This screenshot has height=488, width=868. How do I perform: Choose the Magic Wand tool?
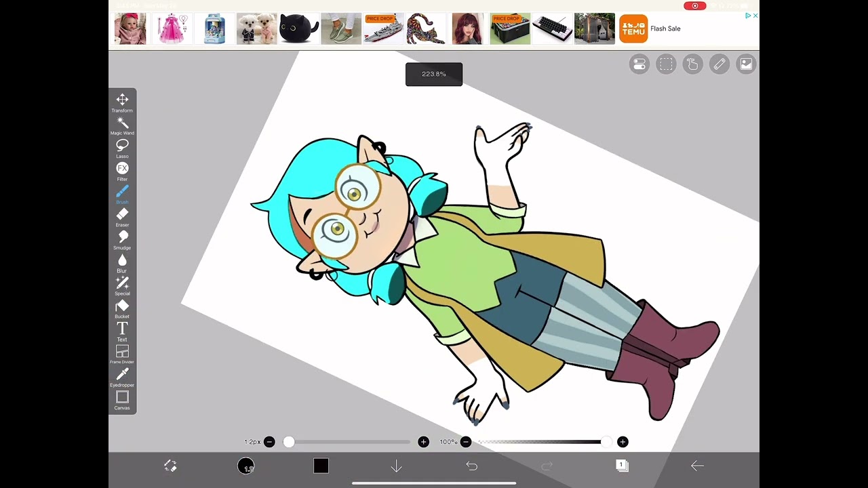click(122, 125)
